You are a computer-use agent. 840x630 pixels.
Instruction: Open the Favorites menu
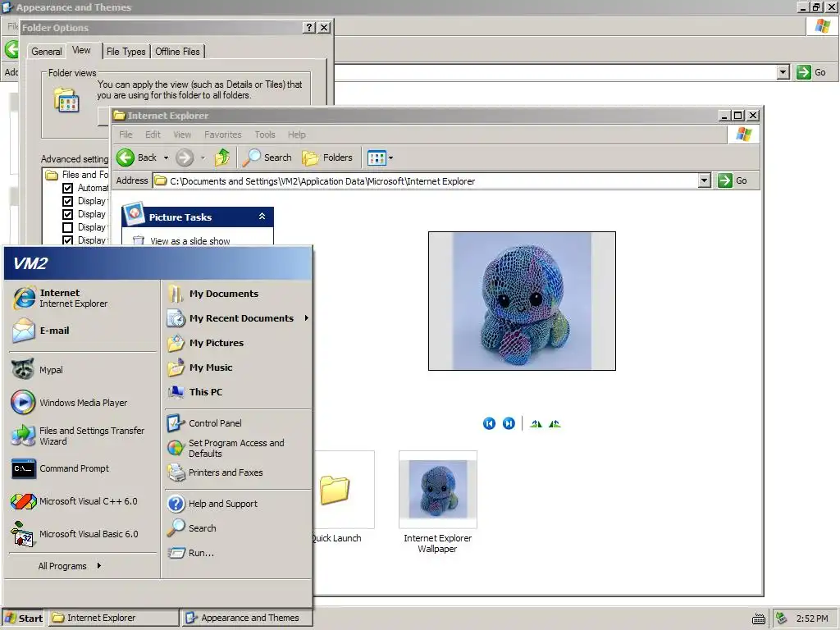(223, 135)
